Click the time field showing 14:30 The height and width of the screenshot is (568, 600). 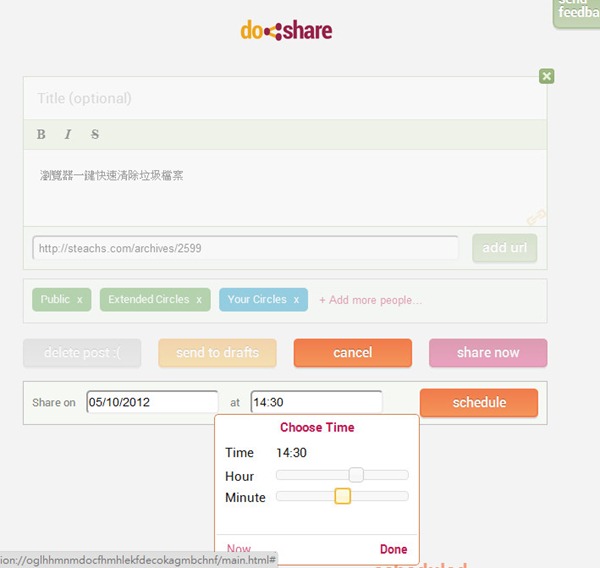316,402
